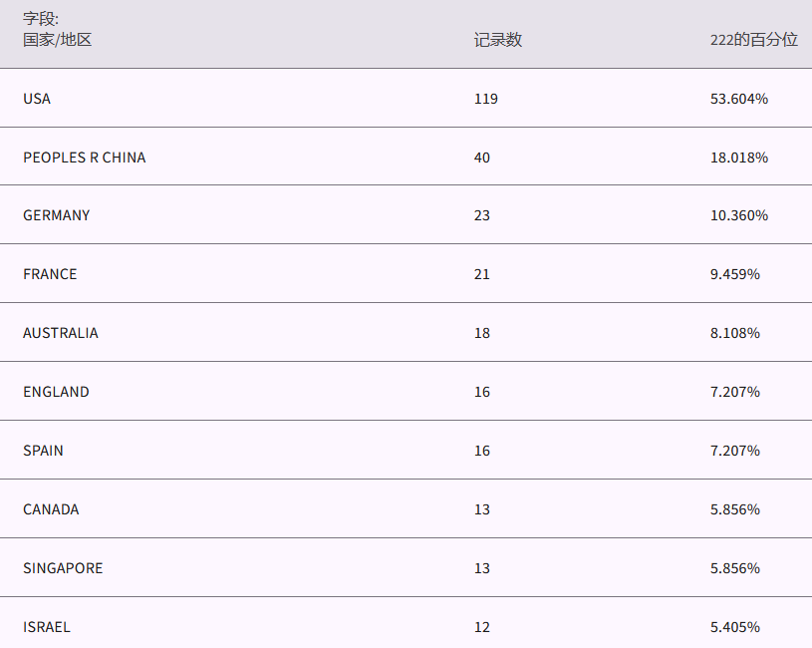Select the USA country entry
Image resolution: width=812 pixels, height=648 pixels.
(x=37, y=99)
